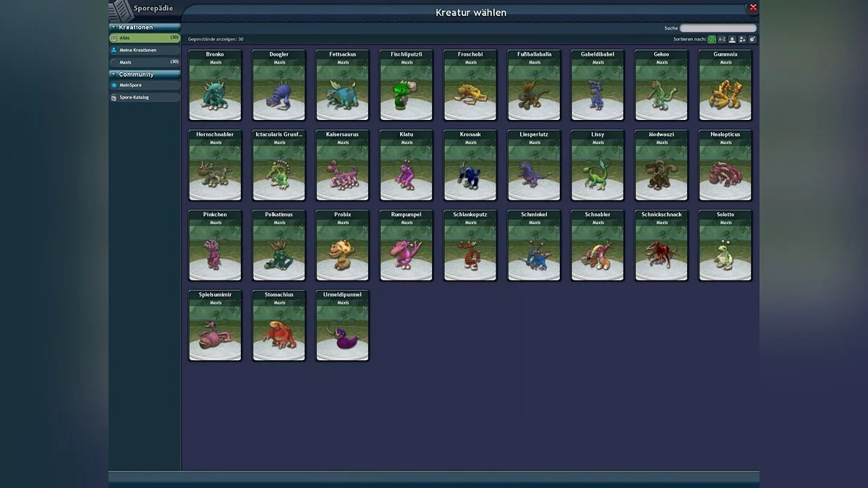Screen dimensions: 868x488
Task: Choose the Kronaak creature
Action: [470, 166]
